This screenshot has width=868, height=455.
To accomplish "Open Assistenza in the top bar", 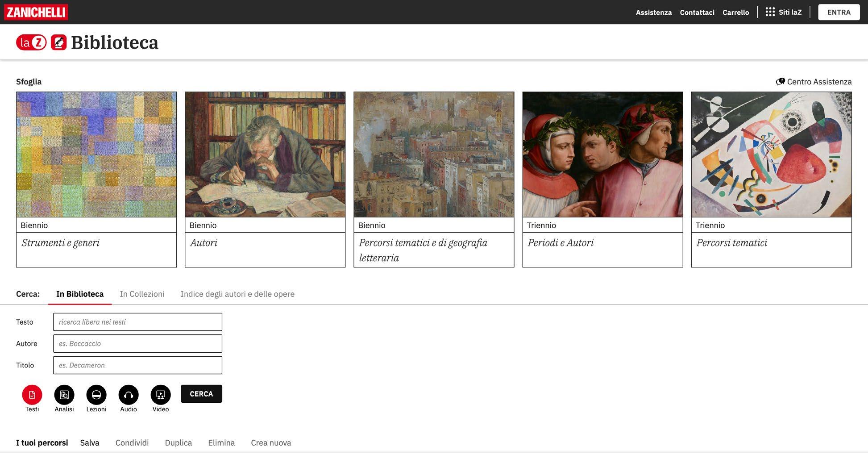I will tap(653, 13).
